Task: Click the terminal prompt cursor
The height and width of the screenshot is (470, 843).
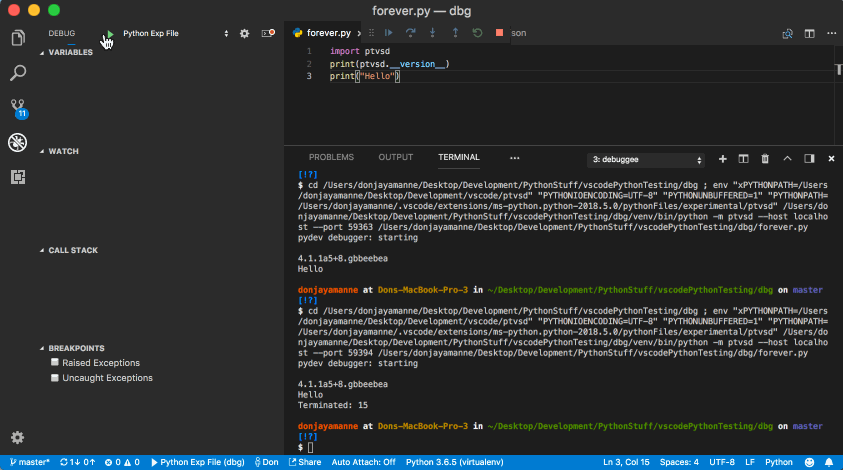Action: 310,447
